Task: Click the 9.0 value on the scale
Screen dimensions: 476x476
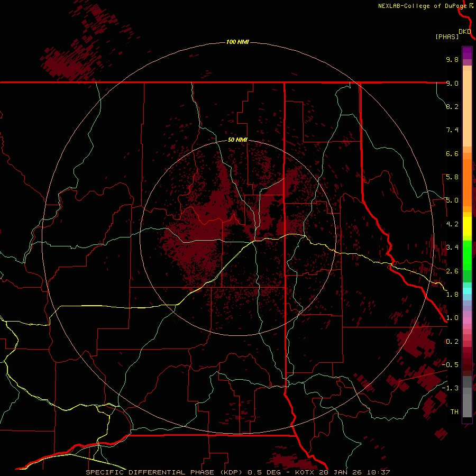Action: 452,83
